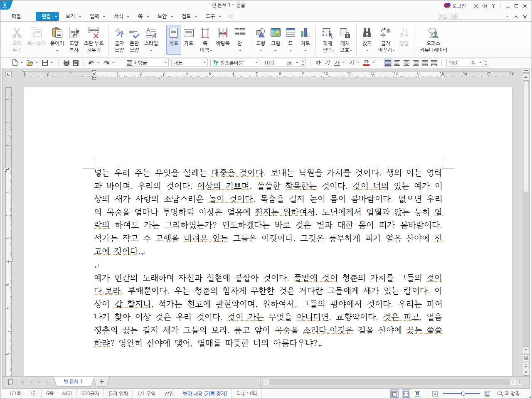Image resolution: width=532 pixels, height=399 pixels.
Task: Click the 빈 문서 1 document tab
Action: coord(73,382)
